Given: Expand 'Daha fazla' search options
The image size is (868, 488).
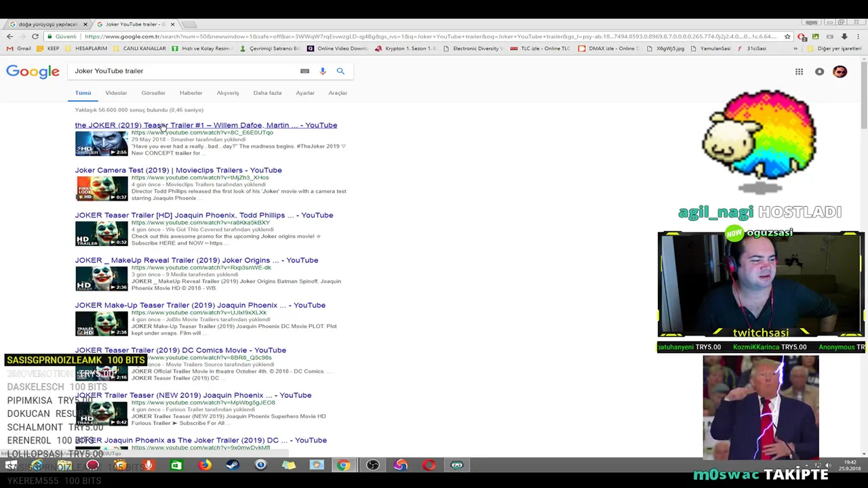Looking at the screenshot, I should [267, 93].
